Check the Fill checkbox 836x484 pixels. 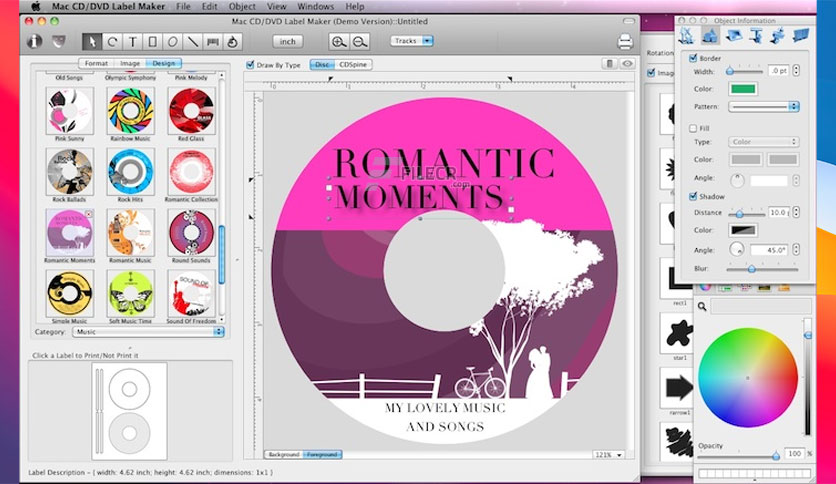coord(693,128)
